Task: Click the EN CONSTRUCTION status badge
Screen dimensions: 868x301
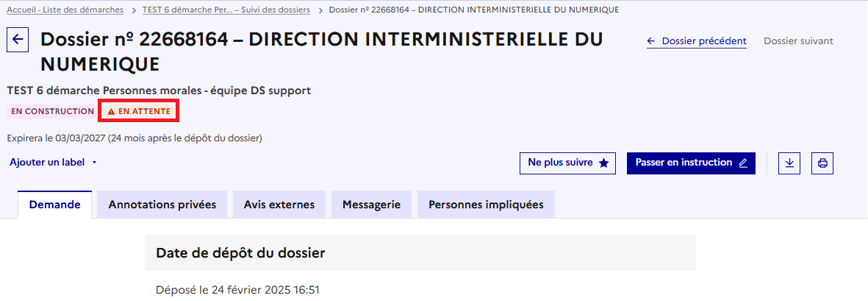Action: click(x=50, y=112)
